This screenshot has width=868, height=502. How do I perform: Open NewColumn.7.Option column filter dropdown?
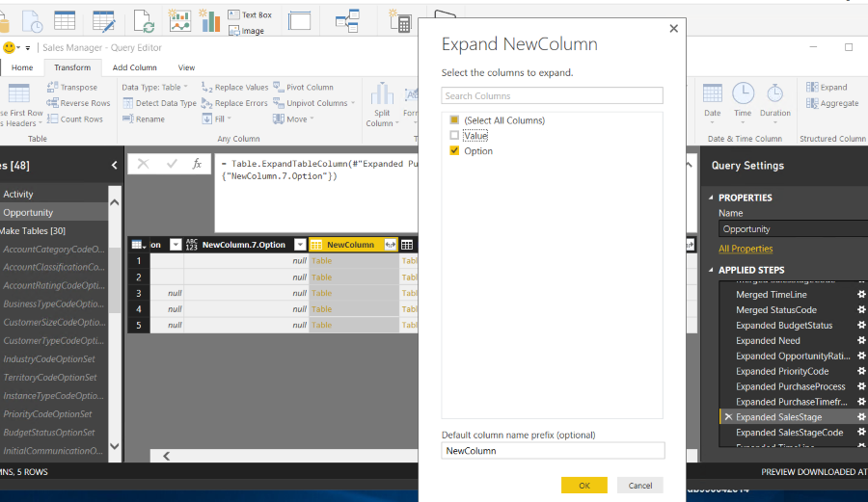coord(300,245)
